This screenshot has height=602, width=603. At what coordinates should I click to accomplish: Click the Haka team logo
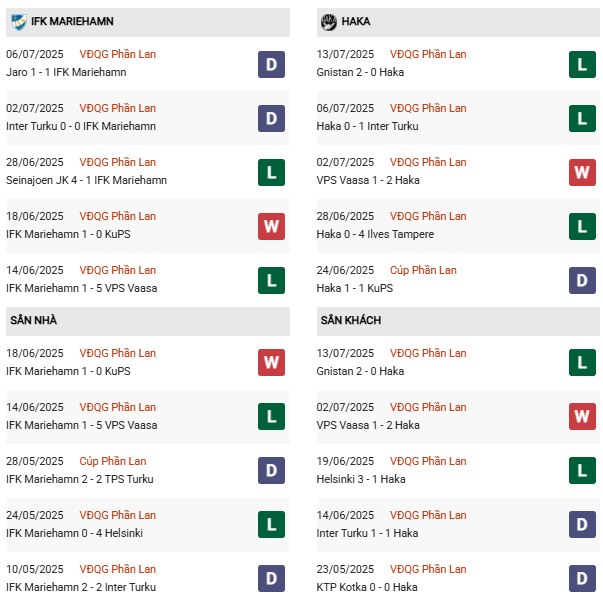pos(329,22)
